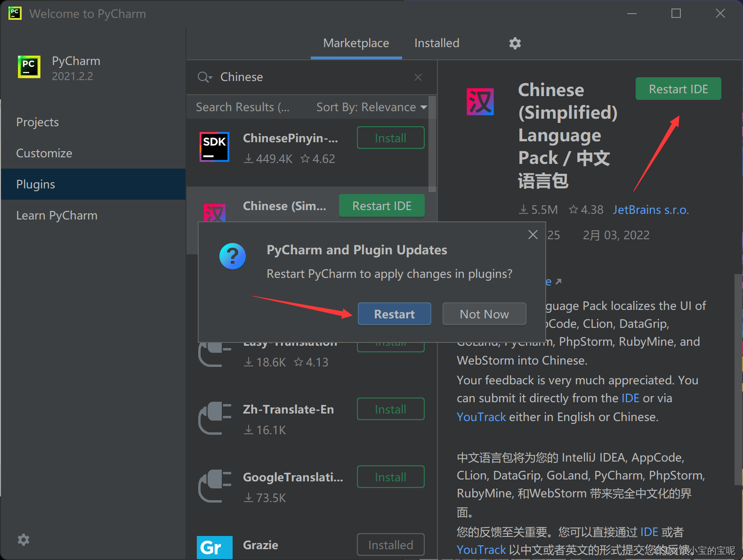Click the plugin list scrollbar
This screenshot has height=560, width=743.
432,144
